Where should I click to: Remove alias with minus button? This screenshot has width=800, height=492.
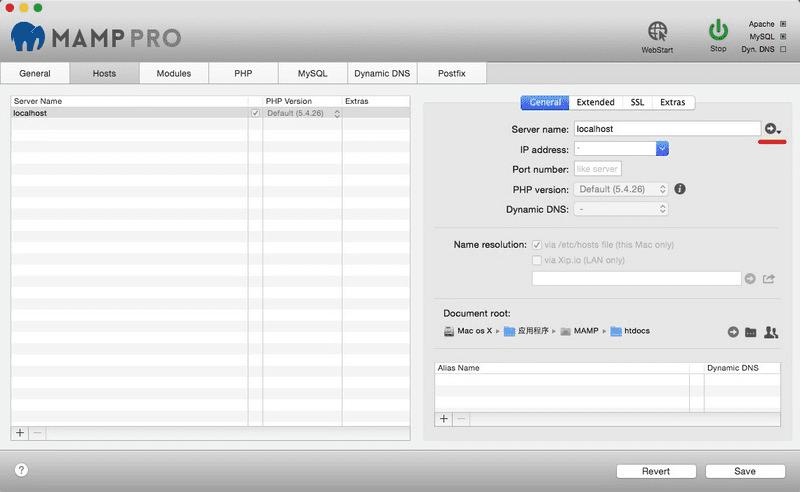461,419
